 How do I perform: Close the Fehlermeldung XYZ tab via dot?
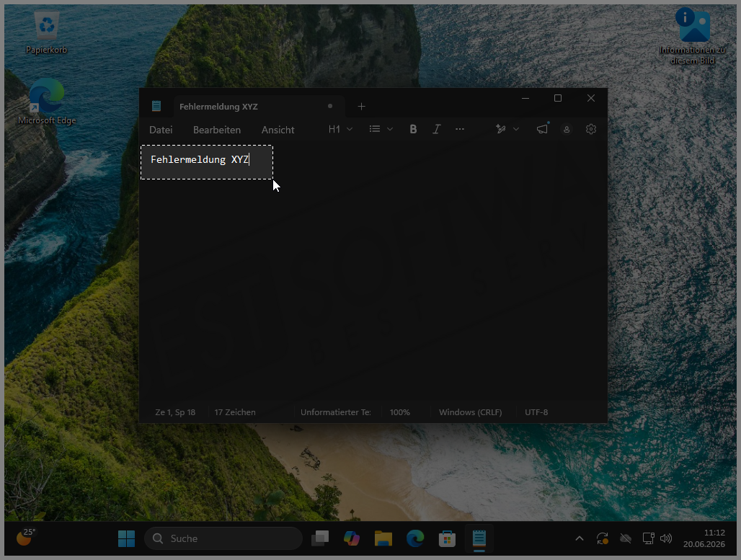330,107
